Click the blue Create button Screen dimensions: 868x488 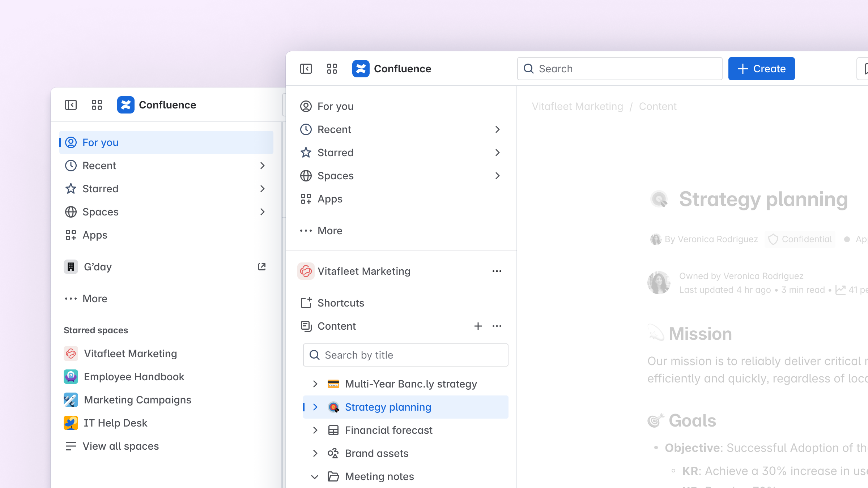(761, 69)
